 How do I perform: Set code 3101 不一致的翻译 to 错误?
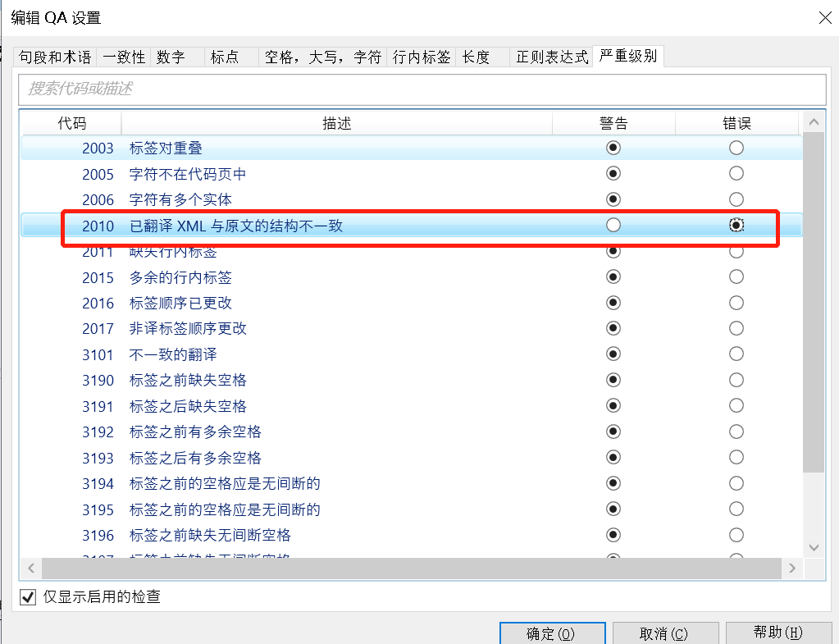tap(736, 354)
